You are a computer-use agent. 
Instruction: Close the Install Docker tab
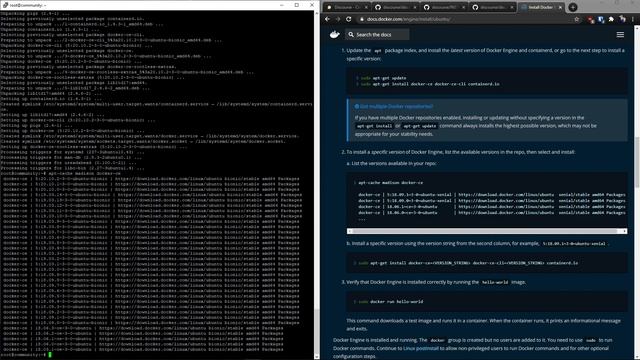pos(560,7)
